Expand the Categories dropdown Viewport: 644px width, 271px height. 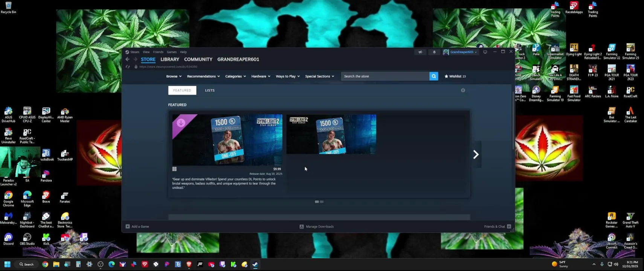coord(236,76)
